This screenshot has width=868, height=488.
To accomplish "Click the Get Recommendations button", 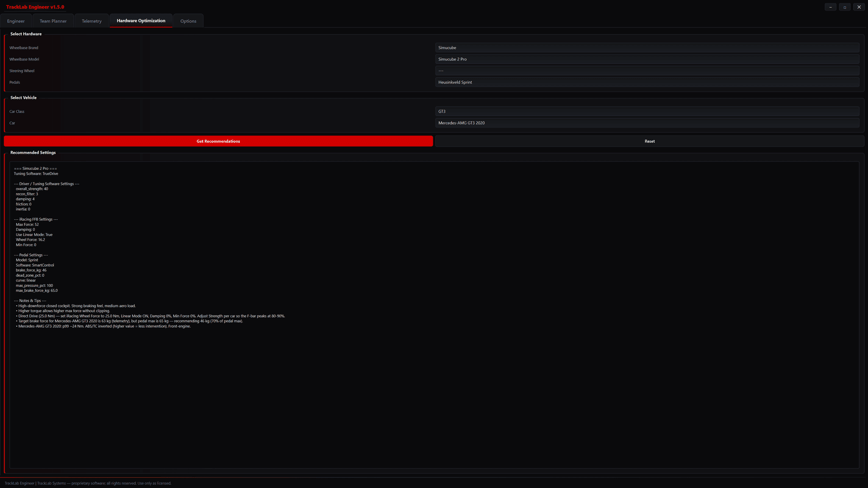I will point(218,141).
